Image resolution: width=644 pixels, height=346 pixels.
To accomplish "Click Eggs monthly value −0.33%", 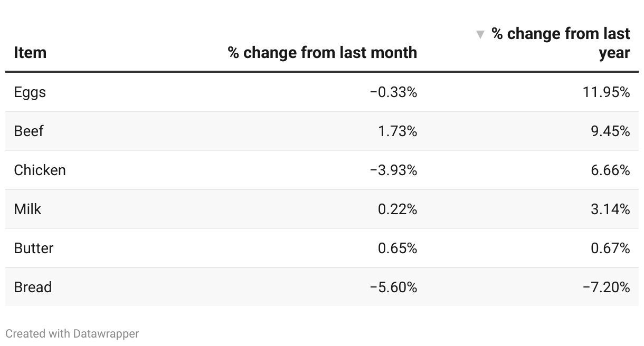I will [394, 92].
